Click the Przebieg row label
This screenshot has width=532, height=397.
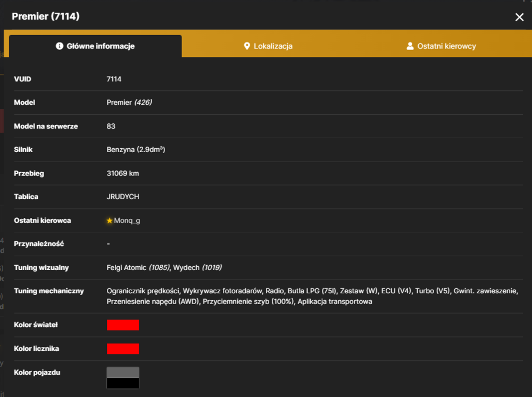[29, 173]
